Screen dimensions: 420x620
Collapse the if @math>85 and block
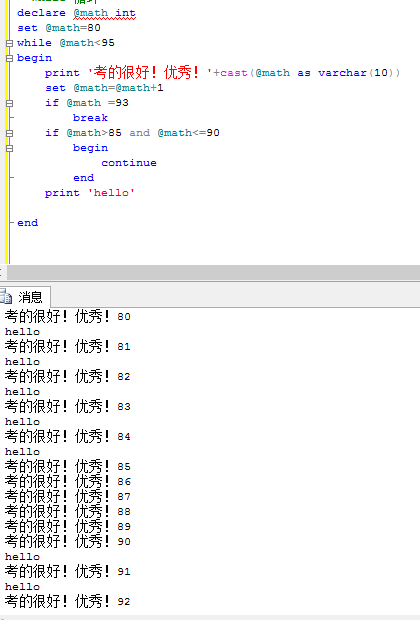point(9,133)
